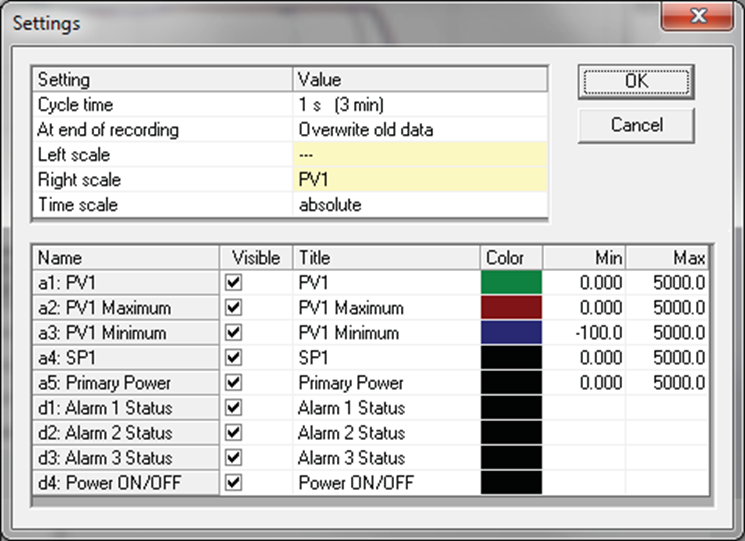Screen dimensions: 745x541
Task: Click the Title column header
Action: pyautogui.click(x=386, y=257)
